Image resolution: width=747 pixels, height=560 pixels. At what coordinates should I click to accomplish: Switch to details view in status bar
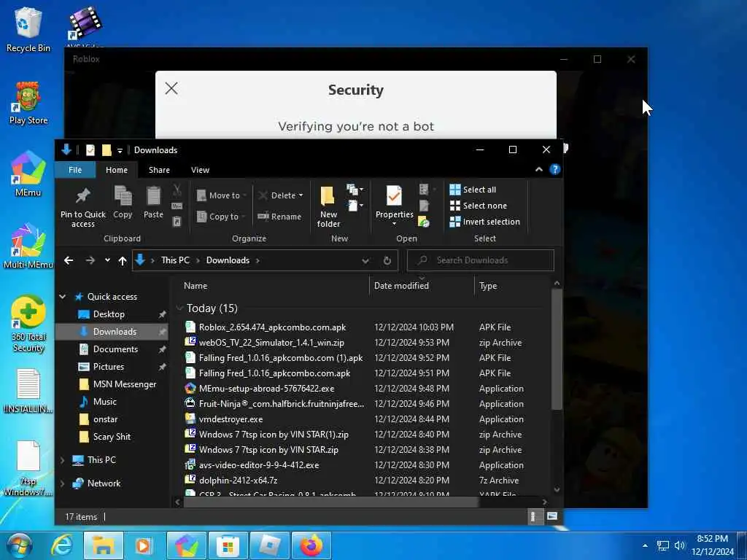(x=533, y=517)
